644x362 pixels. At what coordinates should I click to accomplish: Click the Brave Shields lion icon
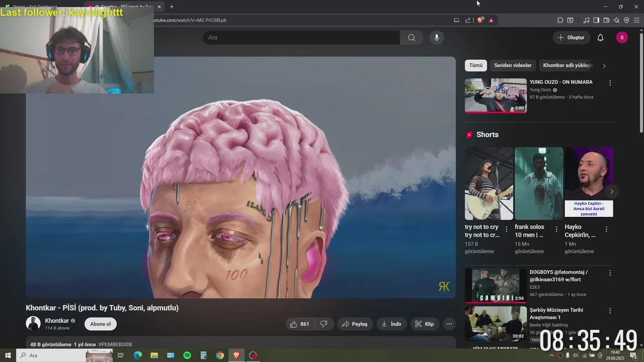[x=480, y=20]
